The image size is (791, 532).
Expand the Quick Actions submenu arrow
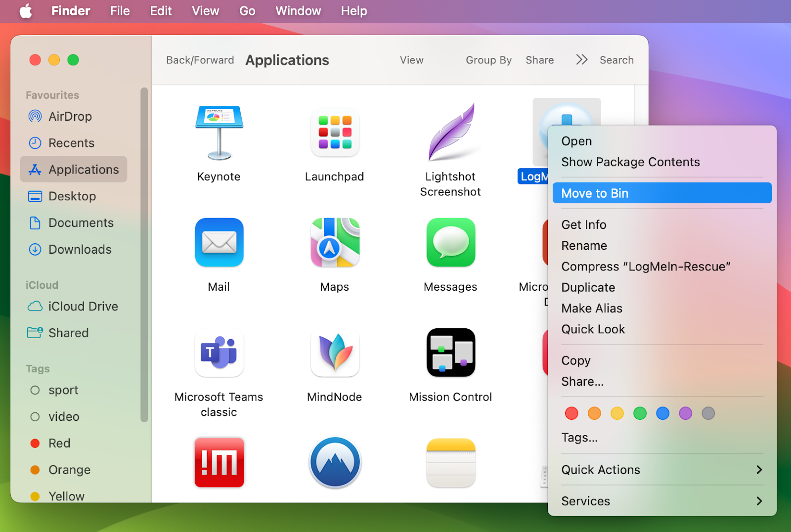tap(759, 470)
